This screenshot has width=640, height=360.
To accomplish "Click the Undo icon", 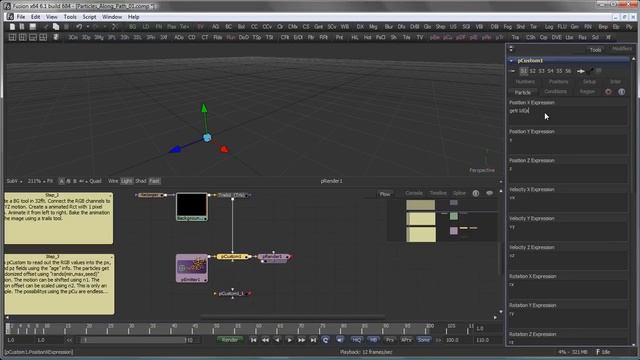I will 79,27.
